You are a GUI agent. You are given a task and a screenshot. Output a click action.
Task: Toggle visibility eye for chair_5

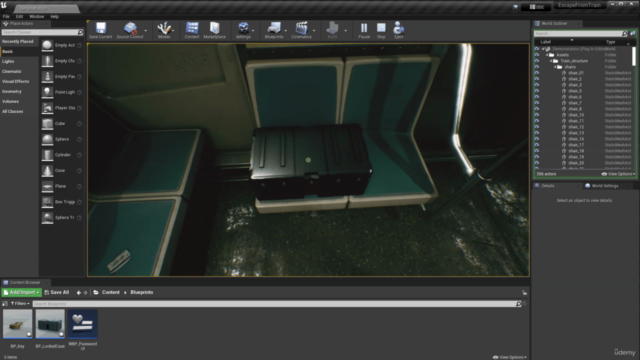pos(537,91)
